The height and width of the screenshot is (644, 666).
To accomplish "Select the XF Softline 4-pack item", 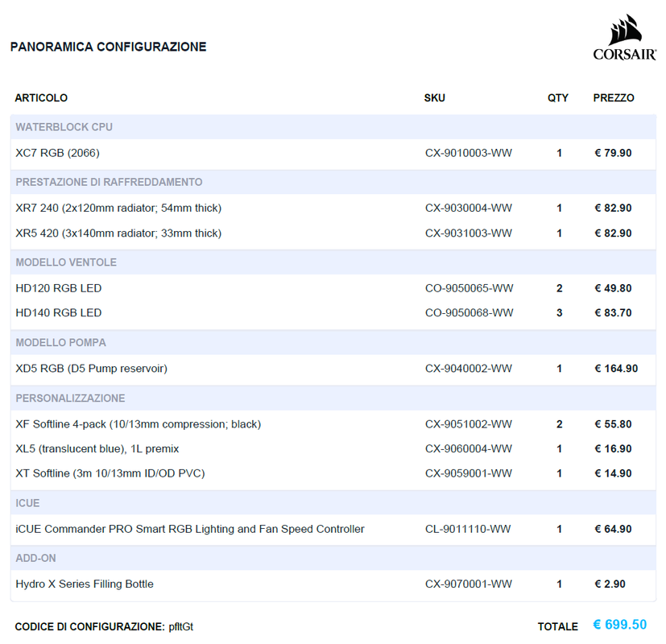I will coord(139,424).
